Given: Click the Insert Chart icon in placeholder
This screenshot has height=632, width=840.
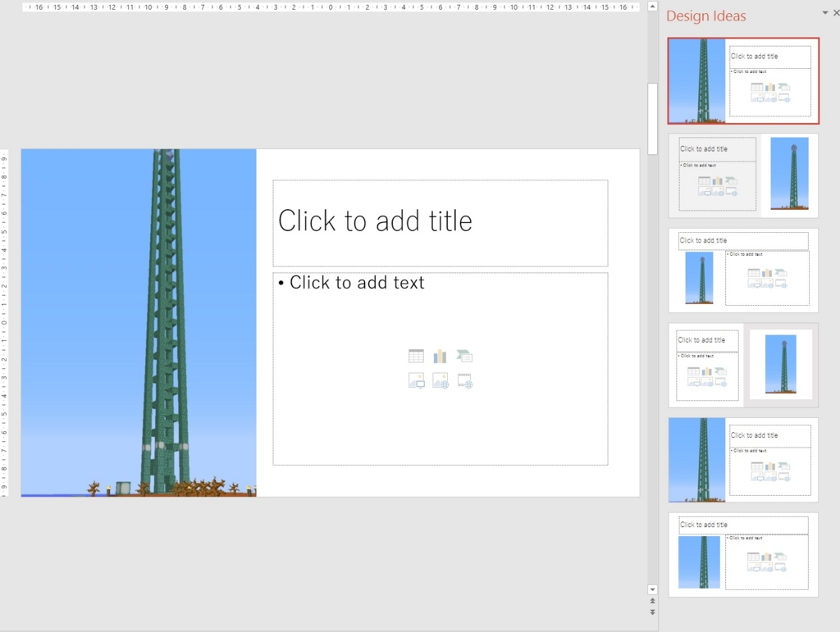Looking at the screenshot, I should click(x=440, y=357).
